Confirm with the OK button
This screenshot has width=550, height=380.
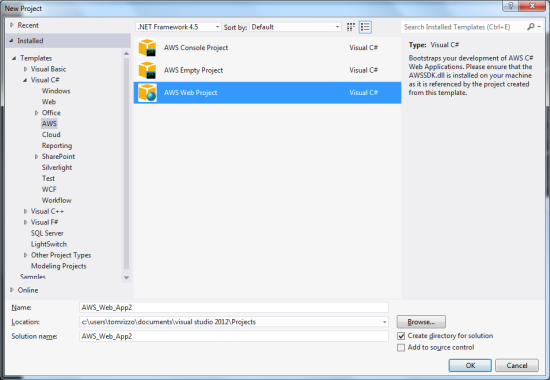(x=470, y=365)
